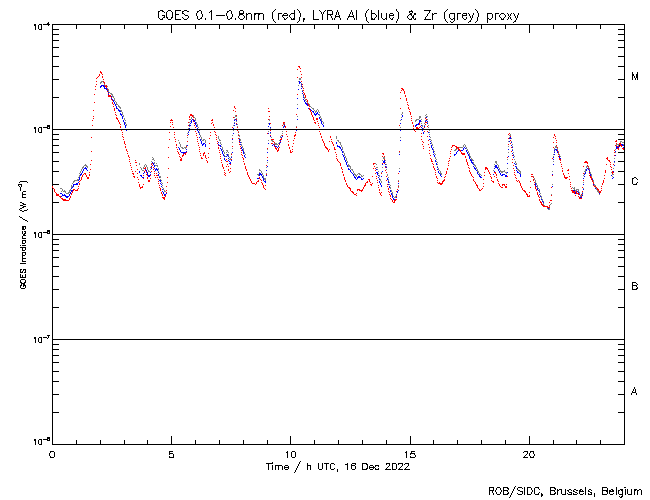Select the M flare class label
The height and width of the screenshot is (500, 650).
click(634, 77)
